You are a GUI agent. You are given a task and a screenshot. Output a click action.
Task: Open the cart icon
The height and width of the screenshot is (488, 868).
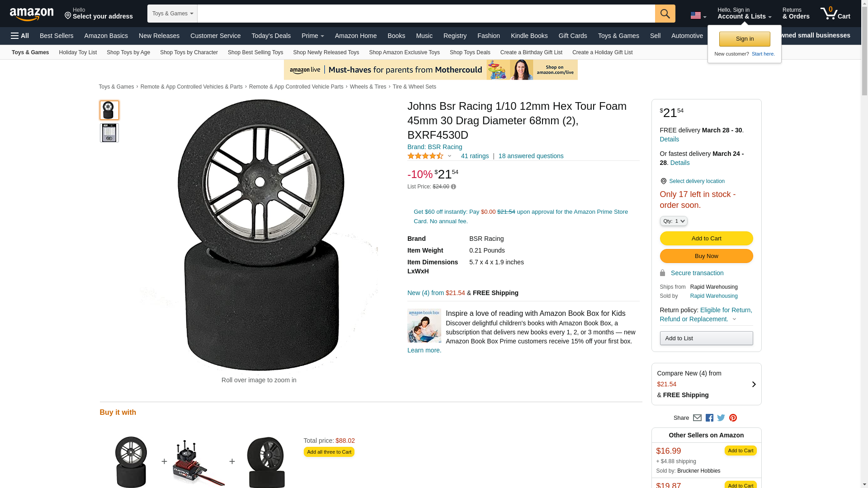835,14
